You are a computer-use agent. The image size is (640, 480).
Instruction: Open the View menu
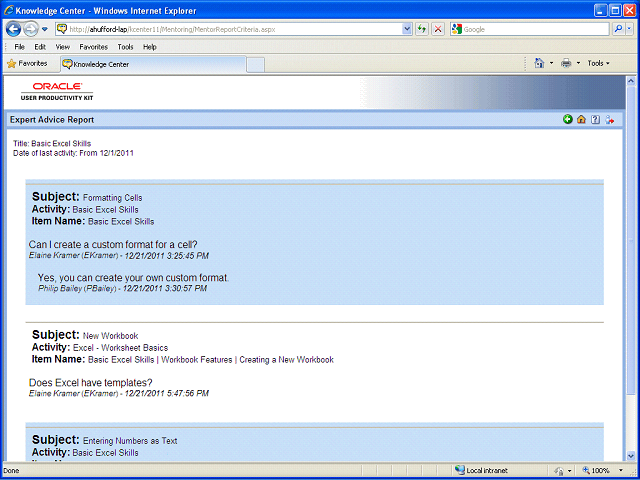point(62,47)
